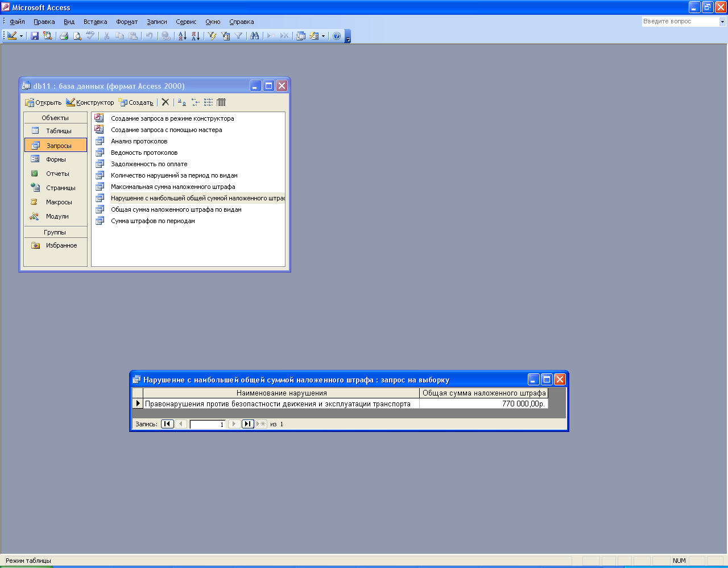Show the Database Window icon

301,36
